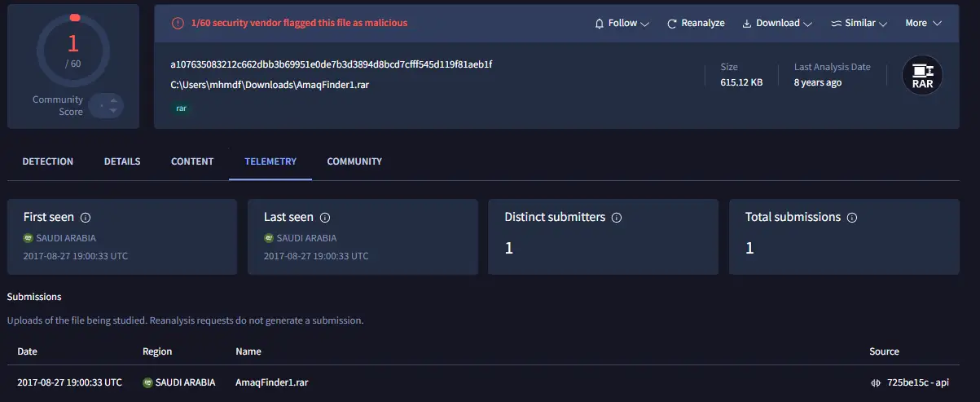Switch to the Detection tab
This screenshot has width=980, height=402.
pos(48,161)
